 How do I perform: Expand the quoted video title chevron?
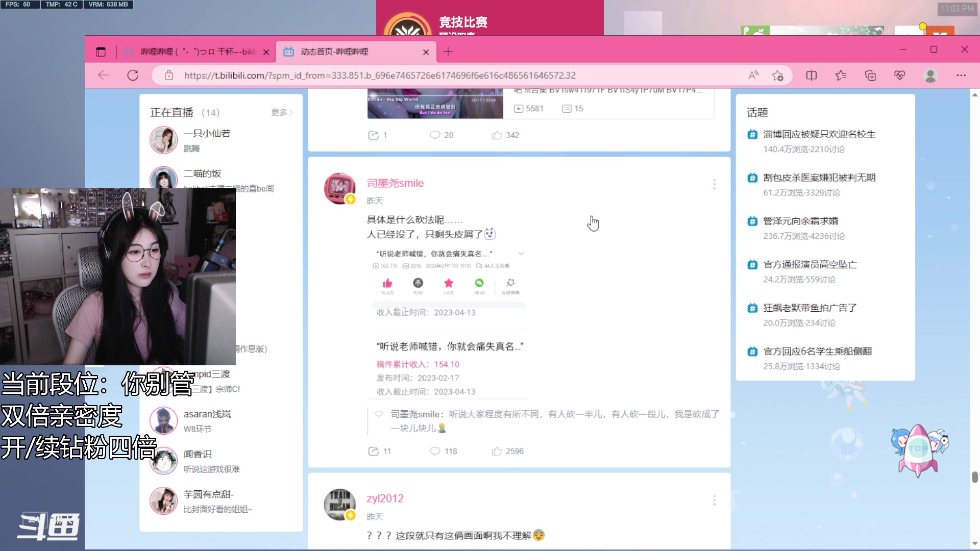pos(521,254)
